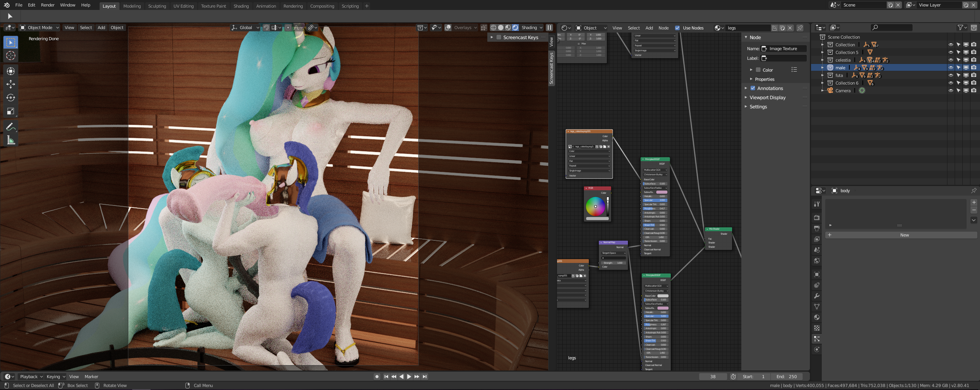Select the Move tool in the toolbar
This screenshot has height=390, width=980.
coord(11,84)
